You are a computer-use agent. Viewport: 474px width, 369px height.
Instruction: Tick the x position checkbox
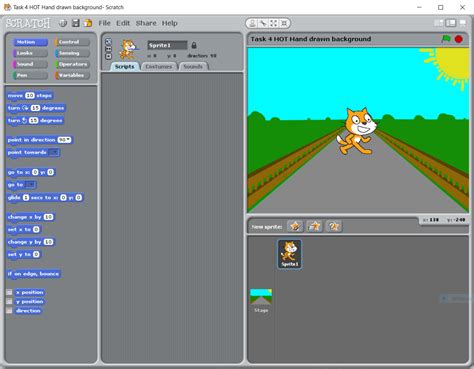point(9,292)
